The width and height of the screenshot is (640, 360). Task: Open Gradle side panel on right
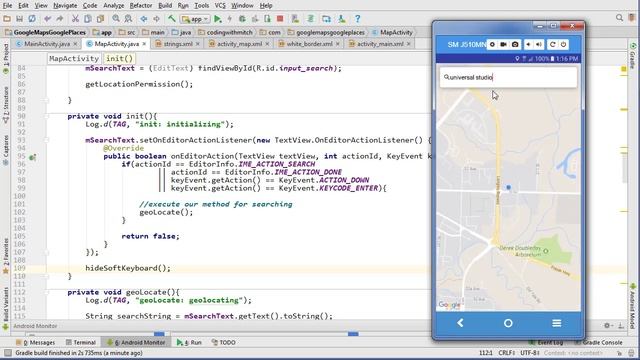[633, 55]
